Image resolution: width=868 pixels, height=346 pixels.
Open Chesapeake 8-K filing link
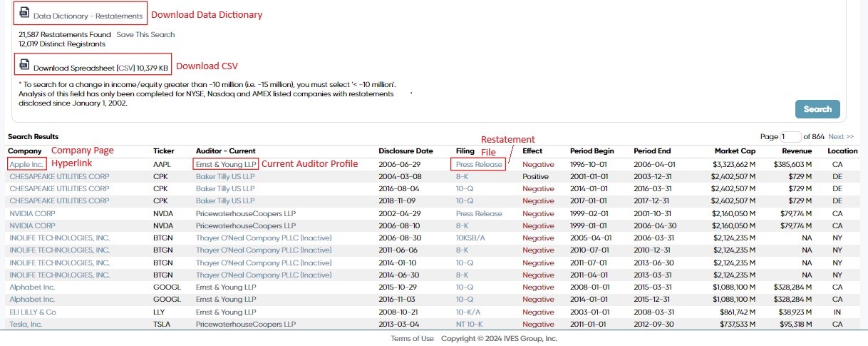click(x=463, y=176)
